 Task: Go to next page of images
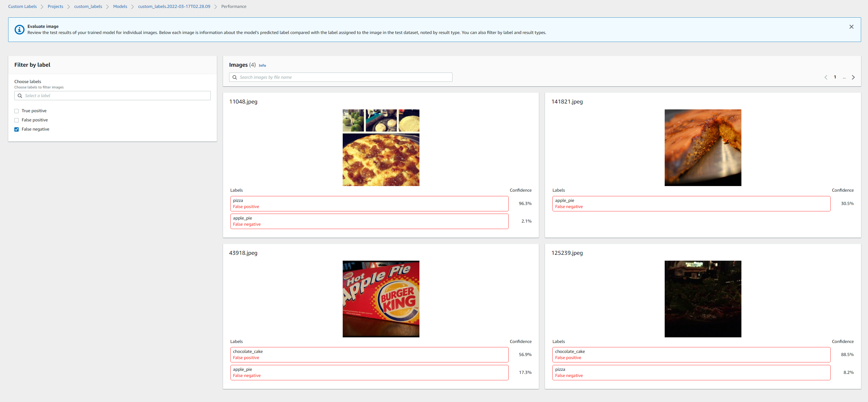[x=853, y=77]
